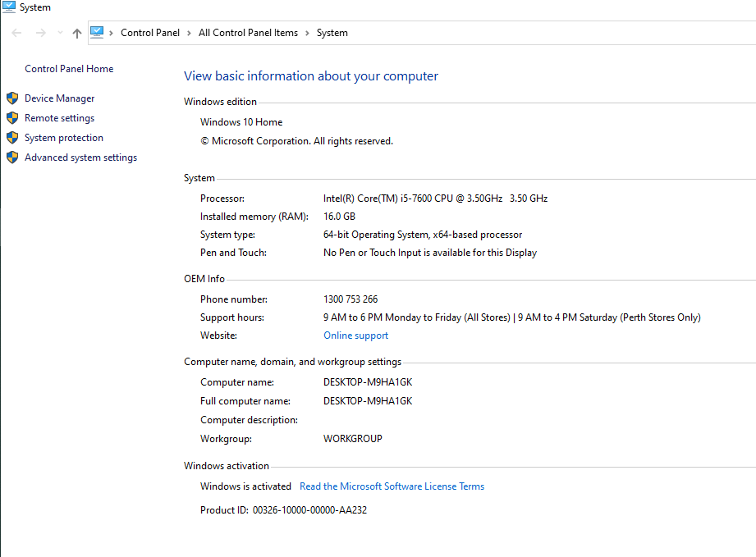This screenshot has height=557, width=756.
Task: Open All Control Panel Items breadcrumb
Action: pyautogui.click(x=248, y=33)
